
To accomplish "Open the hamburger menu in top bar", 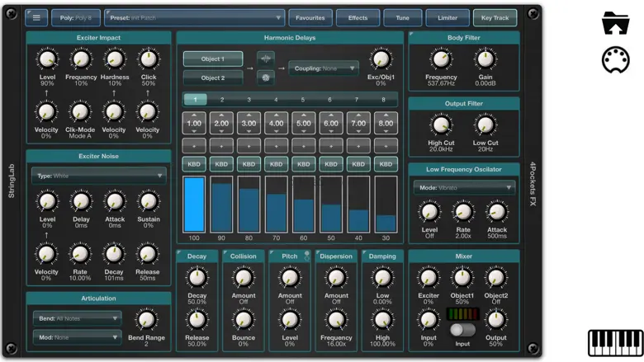I will point(36,17).
